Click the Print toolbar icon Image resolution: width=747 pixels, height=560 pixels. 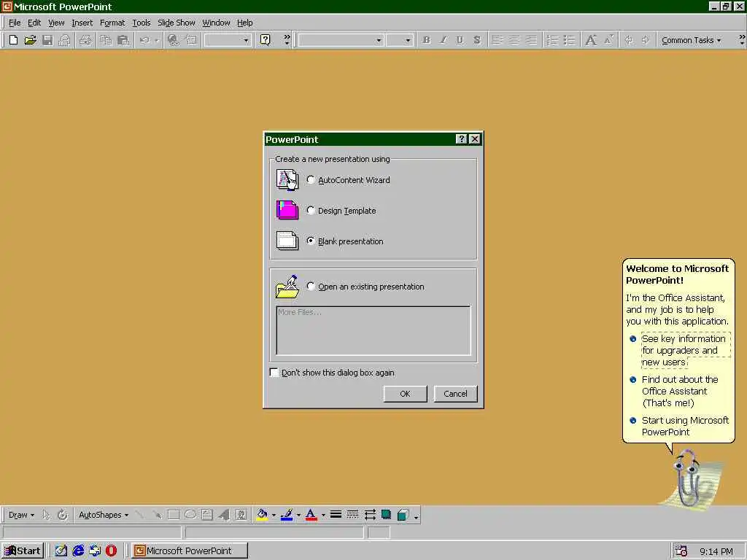(85, 40)
